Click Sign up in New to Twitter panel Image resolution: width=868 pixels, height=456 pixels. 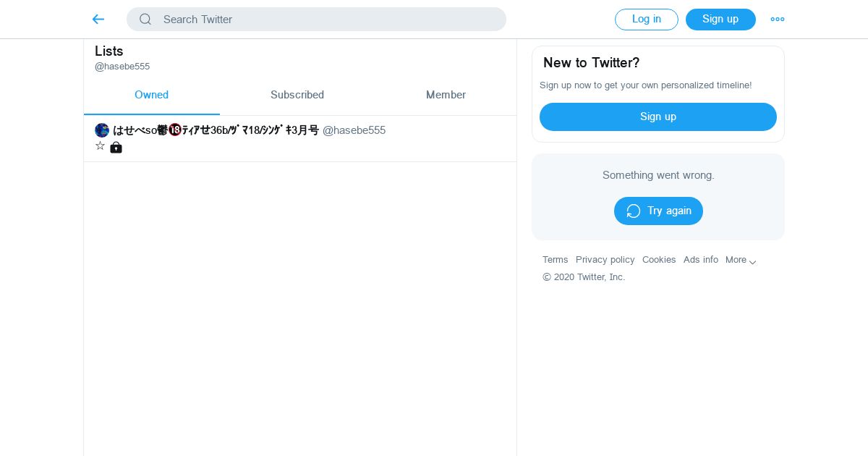[x=658, y=117]
